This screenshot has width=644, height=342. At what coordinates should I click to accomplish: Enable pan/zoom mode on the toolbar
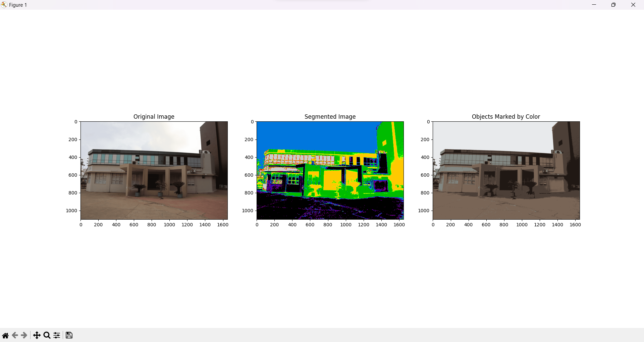point(37,335)
